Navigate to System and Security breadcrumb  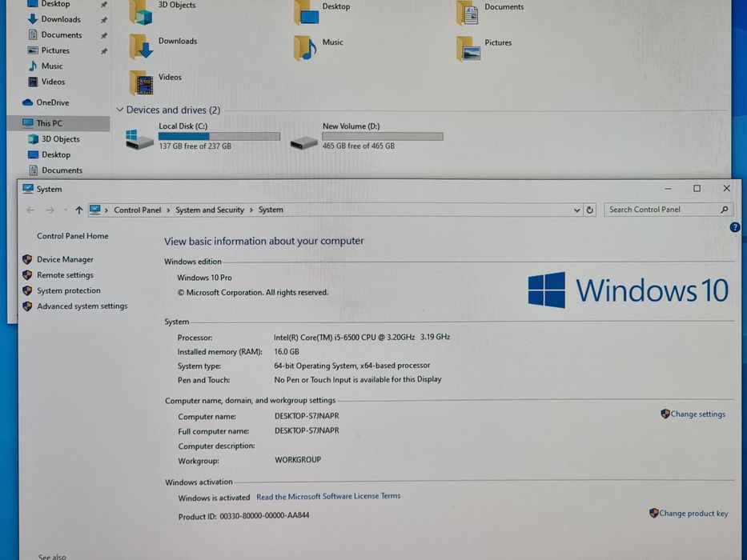(210, 210)
